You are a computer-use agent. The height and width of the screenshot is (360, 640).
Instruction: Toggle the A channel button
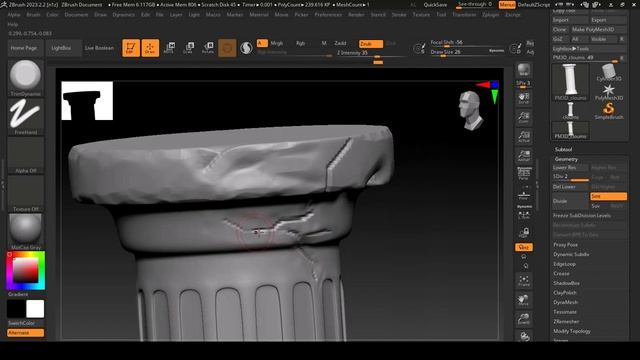click(262, 43)
